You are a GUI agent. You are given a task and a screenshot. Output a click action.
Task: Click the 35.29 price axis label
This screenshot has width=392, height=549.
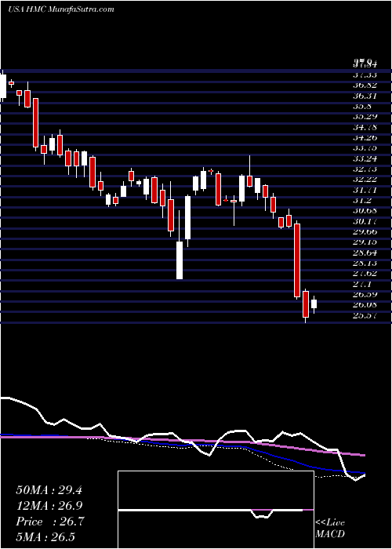365,117
